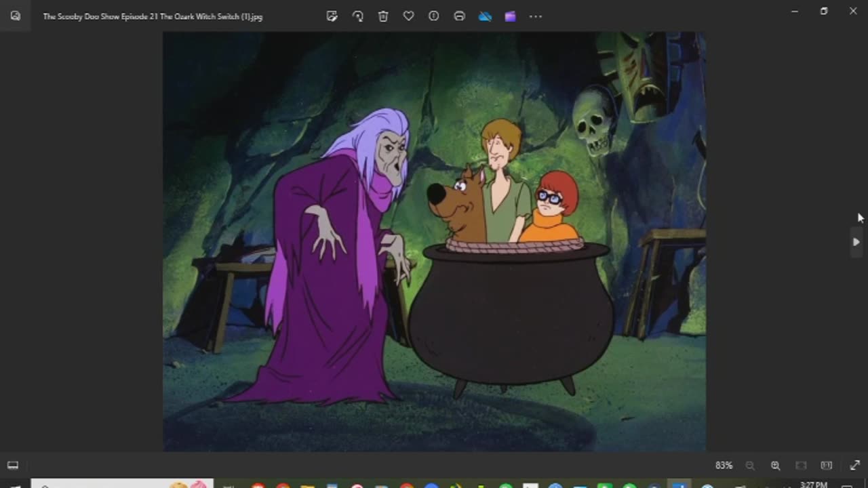Close the Photos window
Screen dimensions: 868x488
click(x=853, y=11)
